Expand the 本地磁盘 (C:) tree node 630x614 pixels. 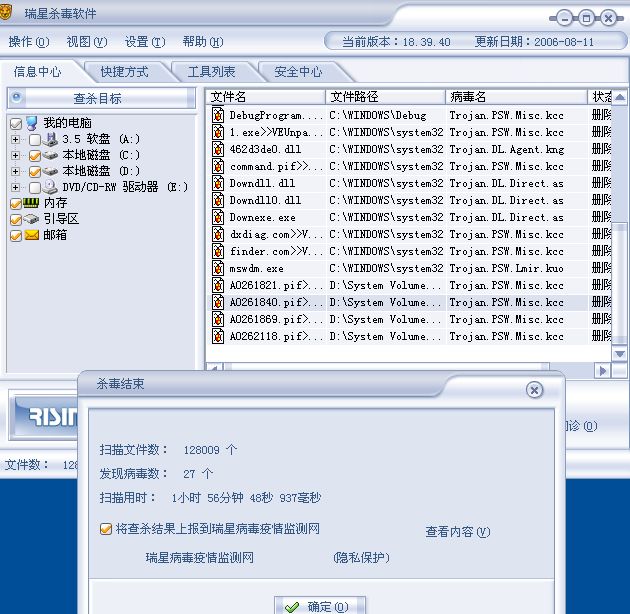pyautogui.click(x=15, y=155)
